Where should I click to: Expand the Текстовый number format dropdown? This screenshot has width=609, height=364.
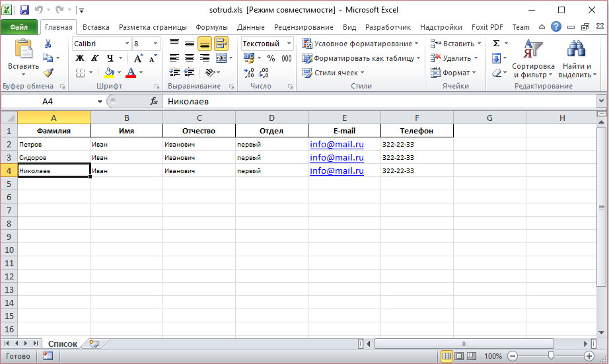287,44
